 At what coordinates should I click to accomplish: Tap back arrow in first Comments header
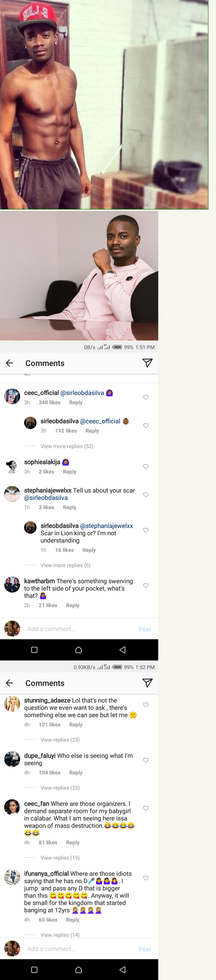(x=10, y=363)
